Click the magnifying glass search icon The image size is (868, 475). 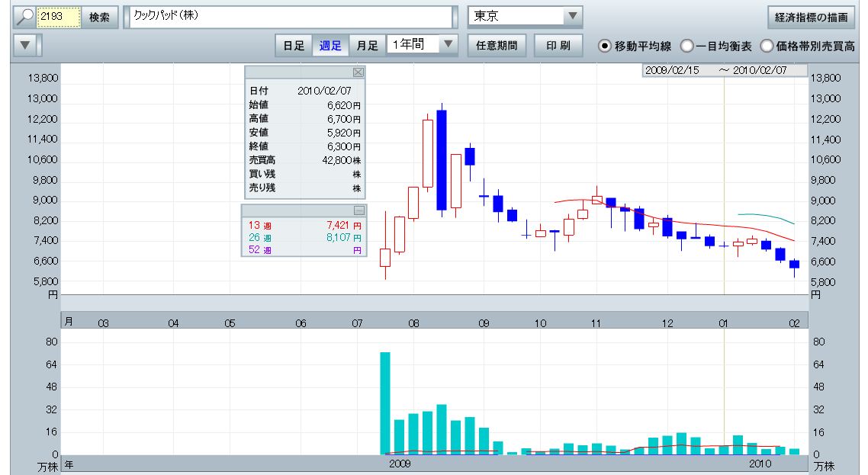click(25, 17)
